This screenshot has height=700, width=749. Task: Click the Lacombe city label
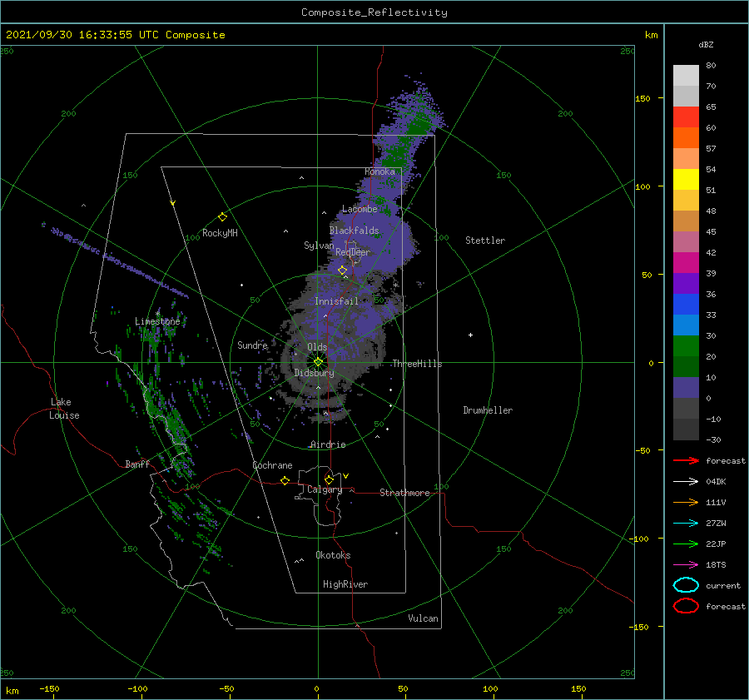coord(360,209)
